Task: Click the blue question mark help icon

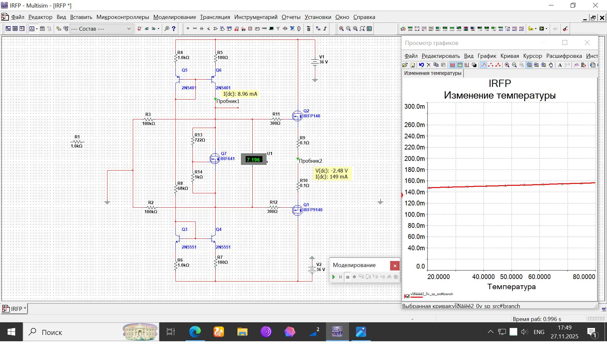Action: [x=174, y=29]
